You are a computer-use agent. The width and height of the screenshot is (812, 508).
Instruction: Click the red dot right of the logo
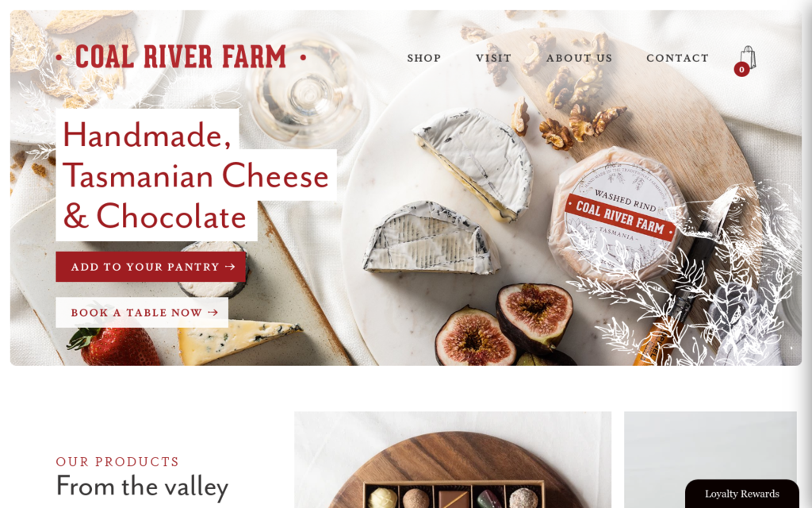tap(304, 57)
